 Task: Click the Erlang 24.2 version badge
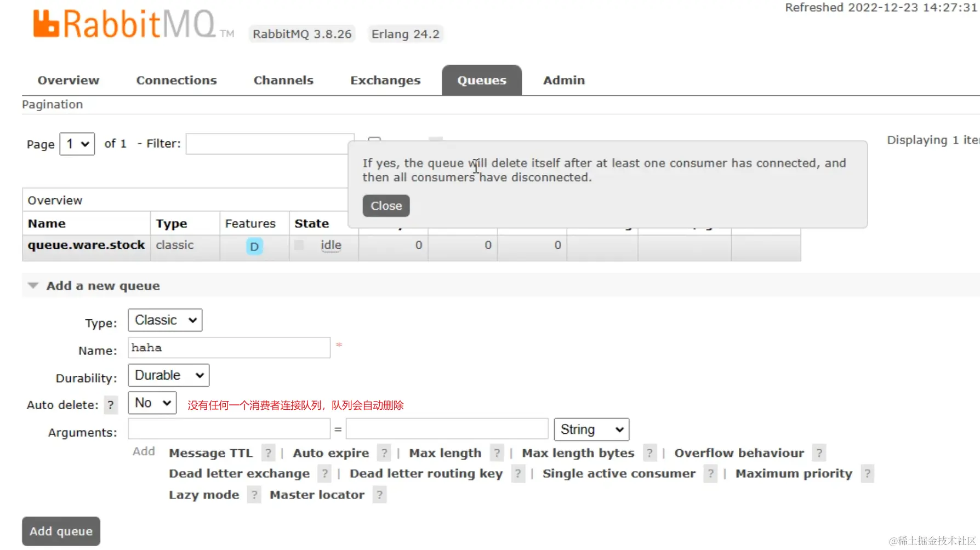coord(406,34)
